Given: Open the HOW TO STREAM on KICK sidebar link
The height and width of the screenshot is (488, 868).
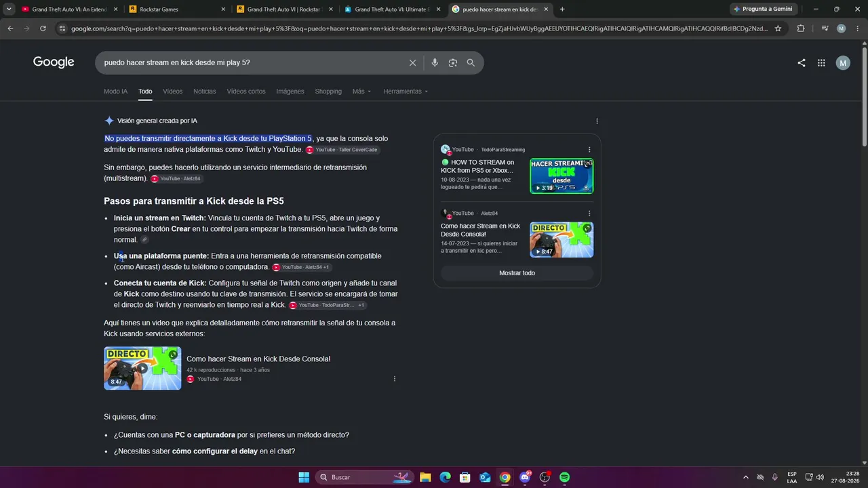Looking at the screenshot, I should pyautogui.click(x=479, y=167).
